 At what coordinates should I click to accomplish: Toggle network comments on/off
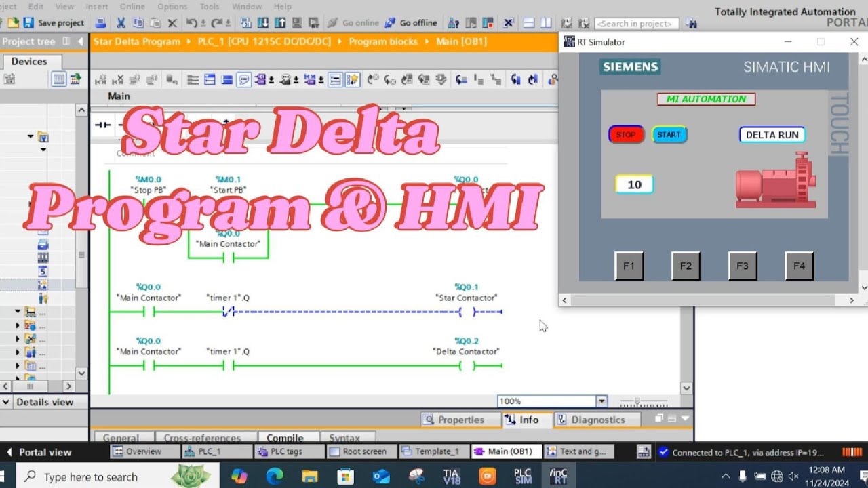[x=335, y=80]
